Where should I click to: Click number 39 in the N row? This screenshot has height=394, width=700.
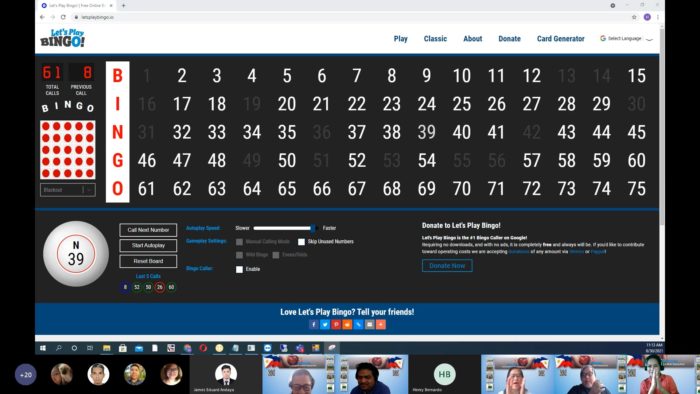click(x=426, y=132)
